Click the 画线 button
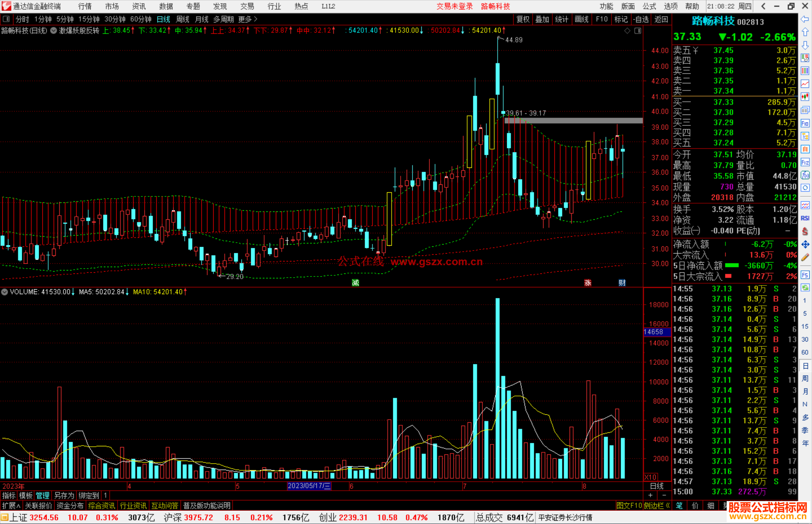Screen dimensions: 812x524 (581, 19)
